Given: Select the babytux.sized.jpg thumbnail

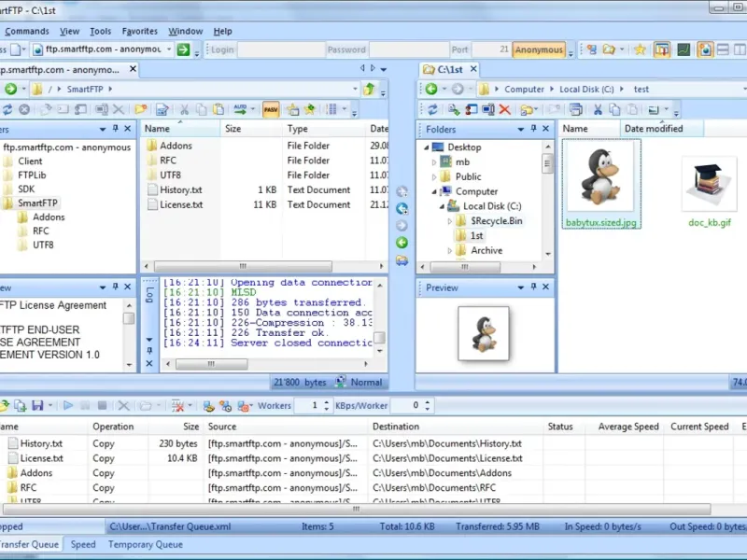Looking at the screenshot, I should pyautogui.click(x=601, y=184).
